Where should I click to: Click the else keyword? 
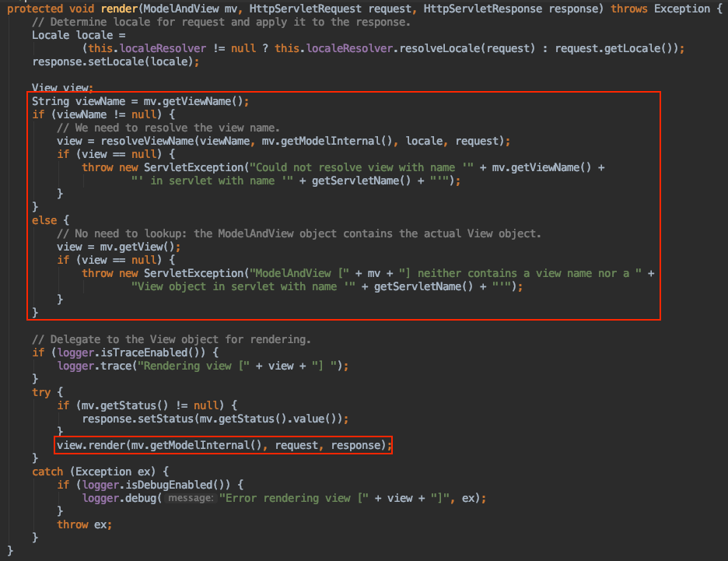(44, 220)
